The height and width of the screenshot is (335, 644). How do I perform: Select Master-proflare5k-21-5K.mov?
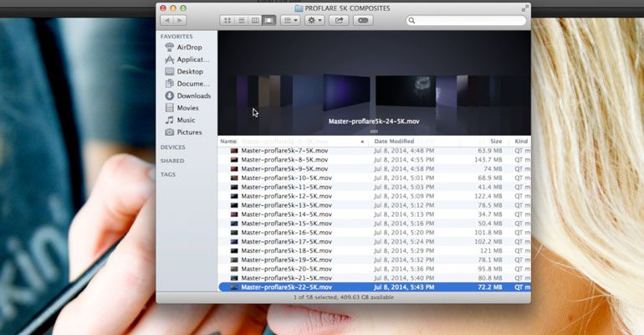coord(374,278)
